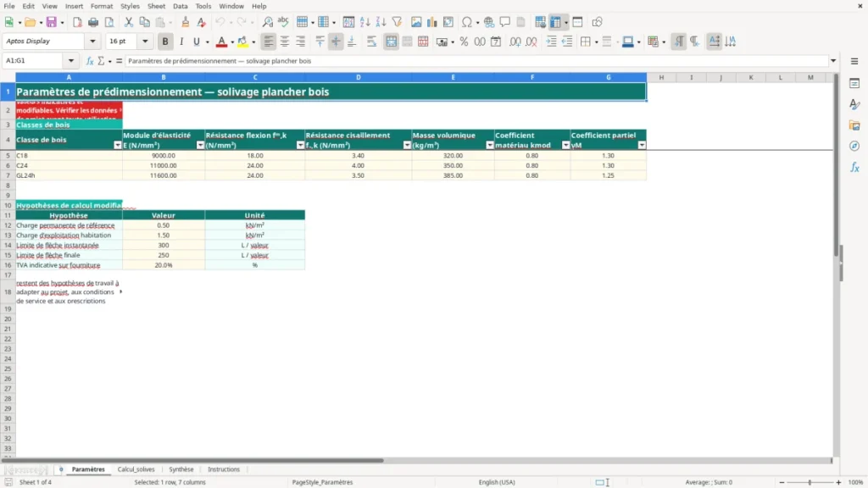
Task: Click the zoom out minus button
Action: pyautogui.click(x=782, y=482)
